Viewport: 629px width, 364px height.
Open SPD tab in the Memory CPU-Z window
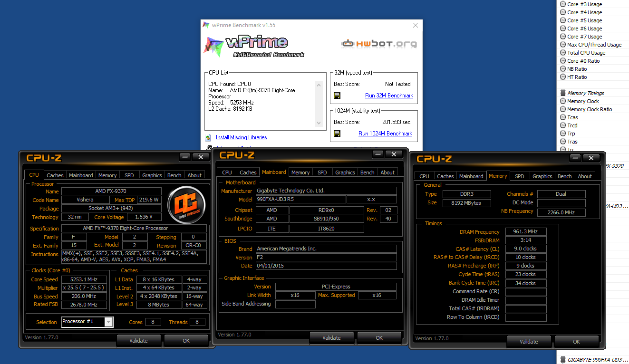point(520,176)
